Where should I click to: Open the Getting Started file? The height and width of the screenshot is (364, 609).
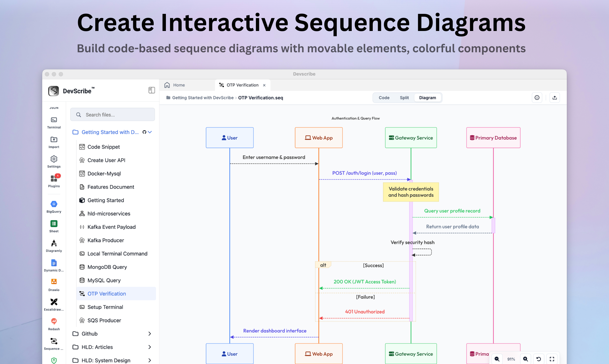click(116, 200)
